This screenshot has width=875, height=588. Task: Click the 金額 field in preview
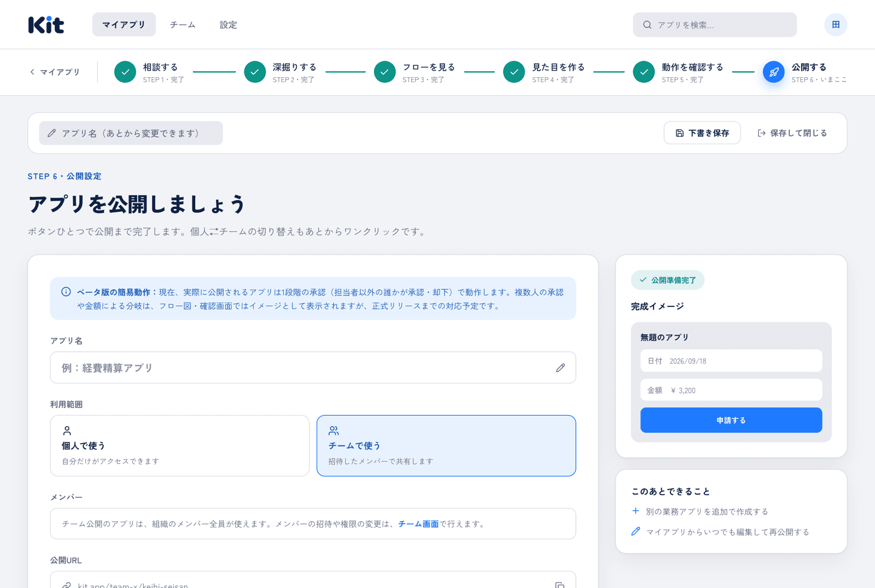(731, 391)
